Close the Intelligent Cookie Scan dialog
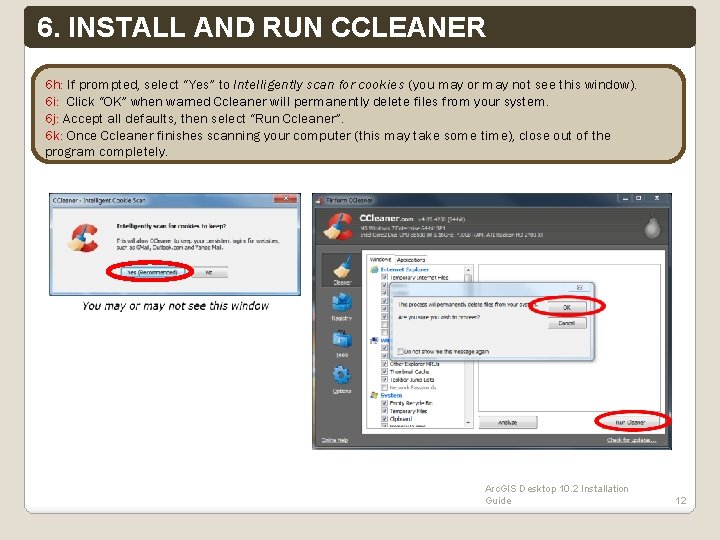The image size is (720, 540). (x=285, y=198)
